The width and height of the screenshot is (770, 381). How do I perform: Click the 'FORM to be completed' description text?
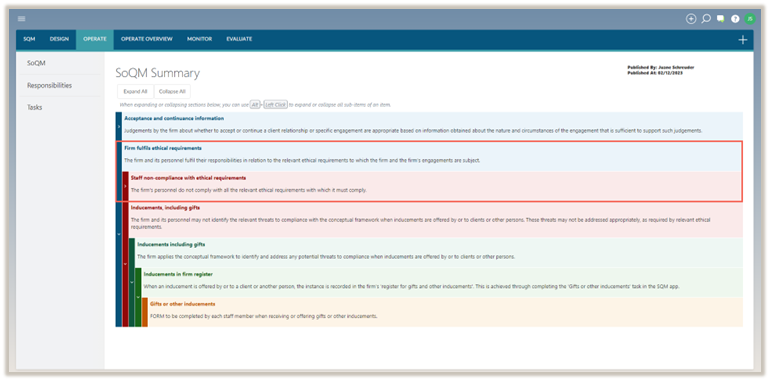point(264,316)
